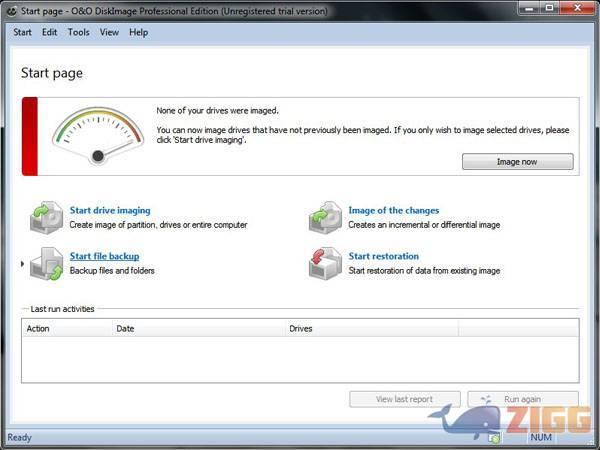Click the 'Start page' heading
600x450 pixels.
click(52, 73)
